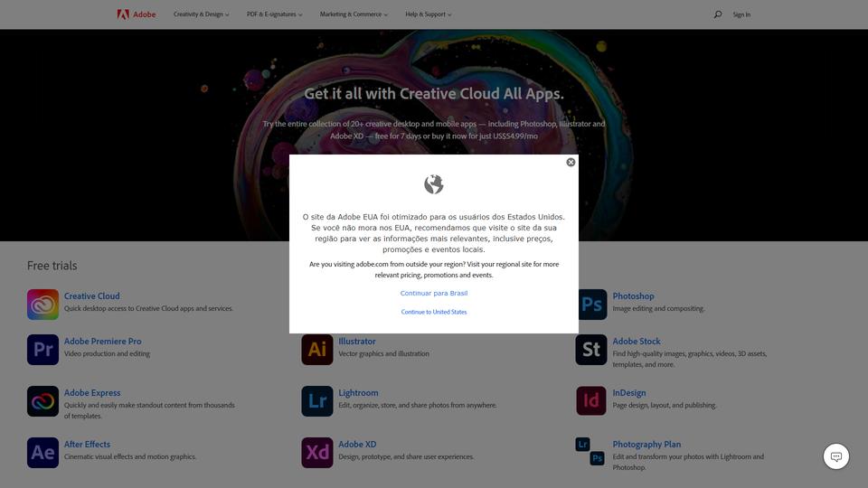Open the Photography Plan link

tap(646, 445)
